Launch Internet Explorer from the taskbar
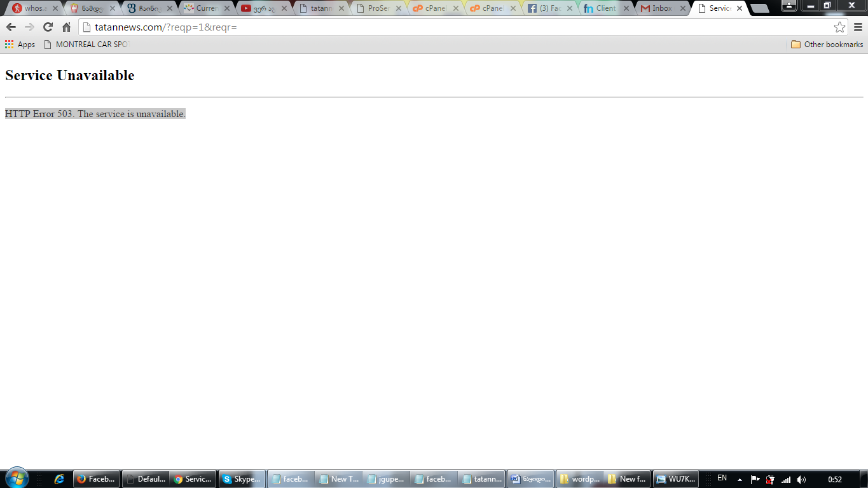 [x=60, y=479]
